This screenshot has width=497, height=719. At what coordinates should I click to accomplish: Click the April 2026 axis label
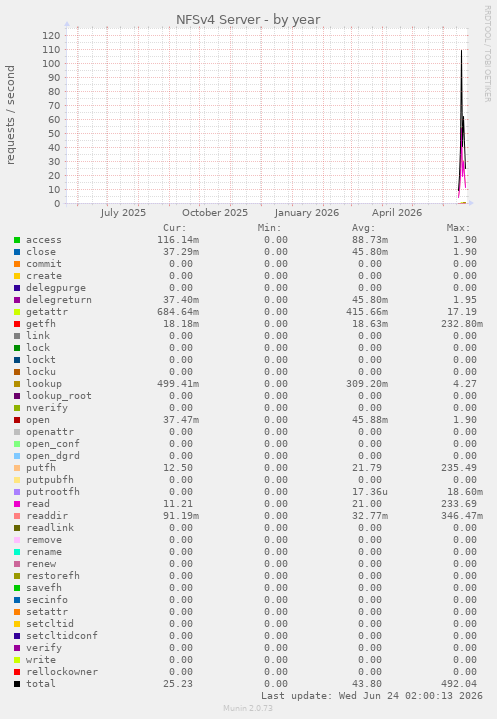click(x=397, y=213)
